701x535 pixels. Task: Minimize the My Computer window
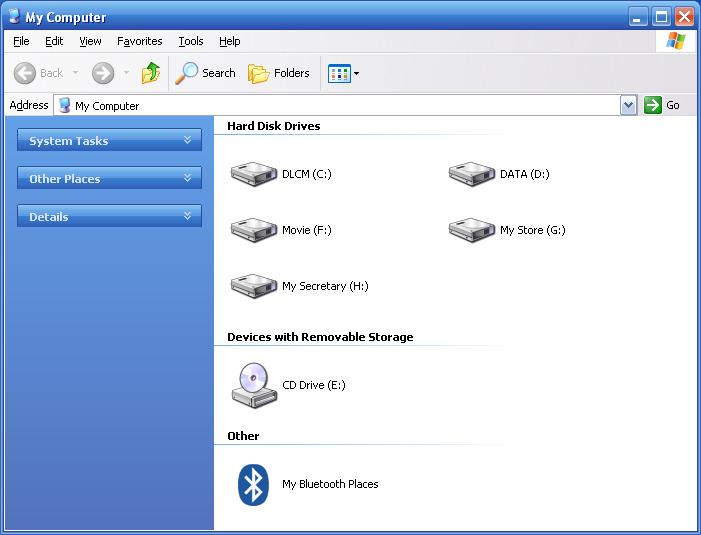[x=638, y=17]
